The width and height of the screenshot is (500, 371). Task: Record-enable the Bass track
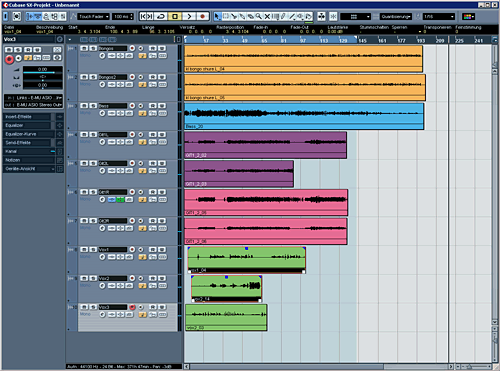point(132,106)
